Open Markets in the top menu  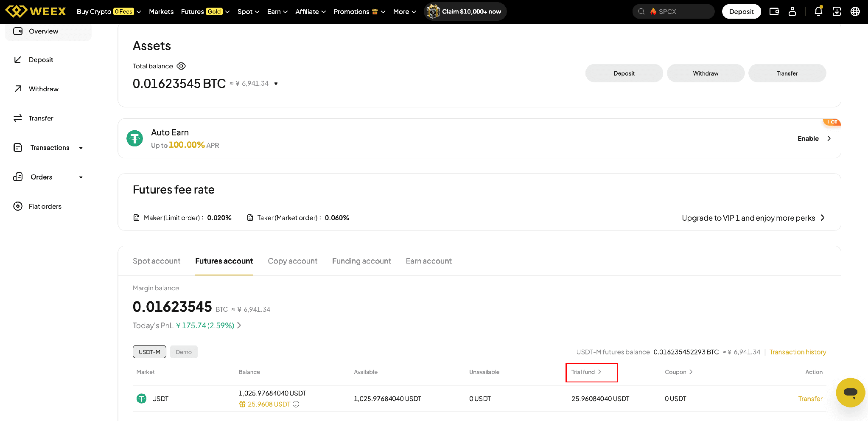tap(161, 11)
